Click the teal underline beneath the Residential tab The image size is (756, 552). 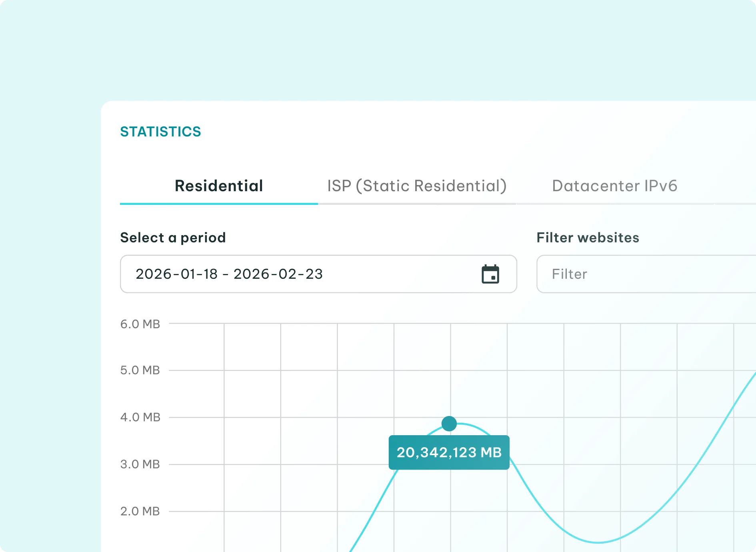[x=219, y=204]
